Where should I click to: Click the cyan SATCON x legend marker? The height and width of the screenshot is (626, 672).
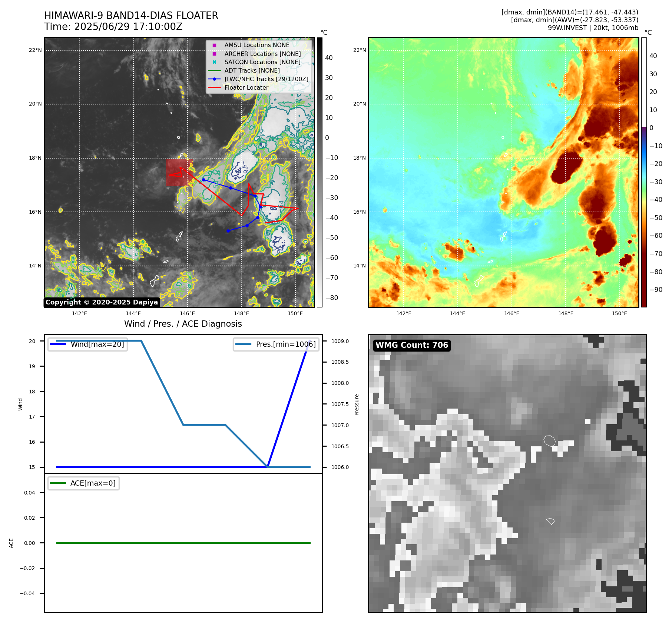click(214, 62)
